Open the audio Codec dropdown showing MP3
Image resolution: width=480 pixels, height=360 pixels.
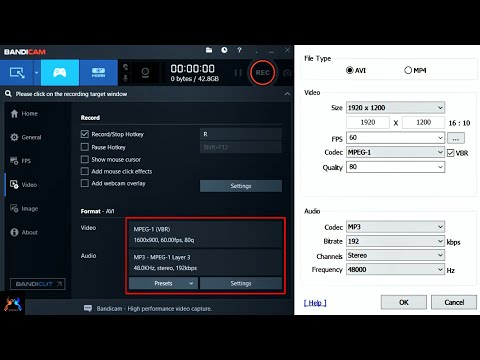[395, 227]
